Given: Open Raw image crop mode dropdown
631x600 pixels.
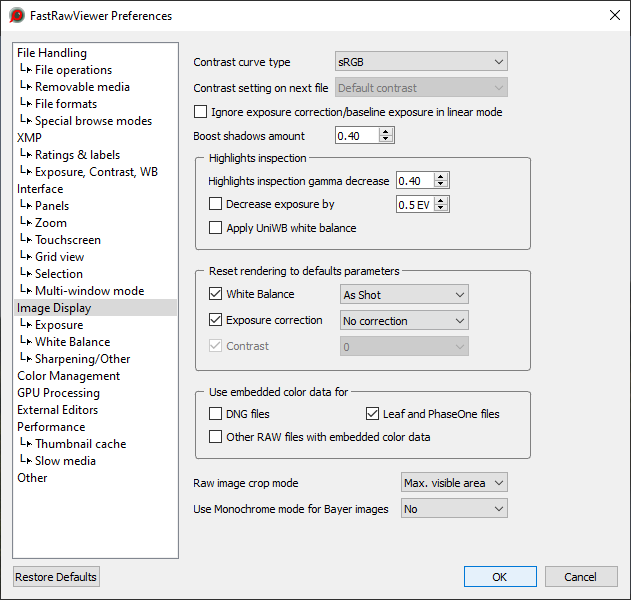Looking at the screenshot, I should tap(453, 483).
